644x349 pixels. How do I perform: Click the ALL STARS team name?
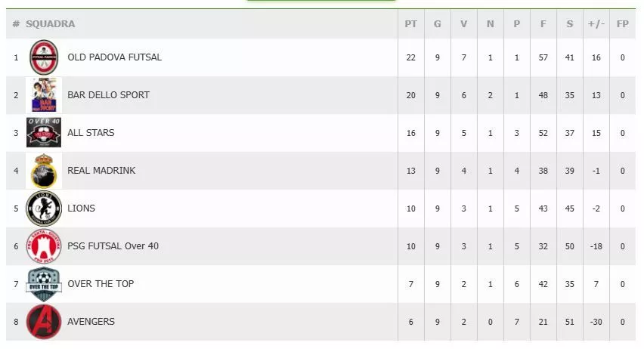coord(91,133)
